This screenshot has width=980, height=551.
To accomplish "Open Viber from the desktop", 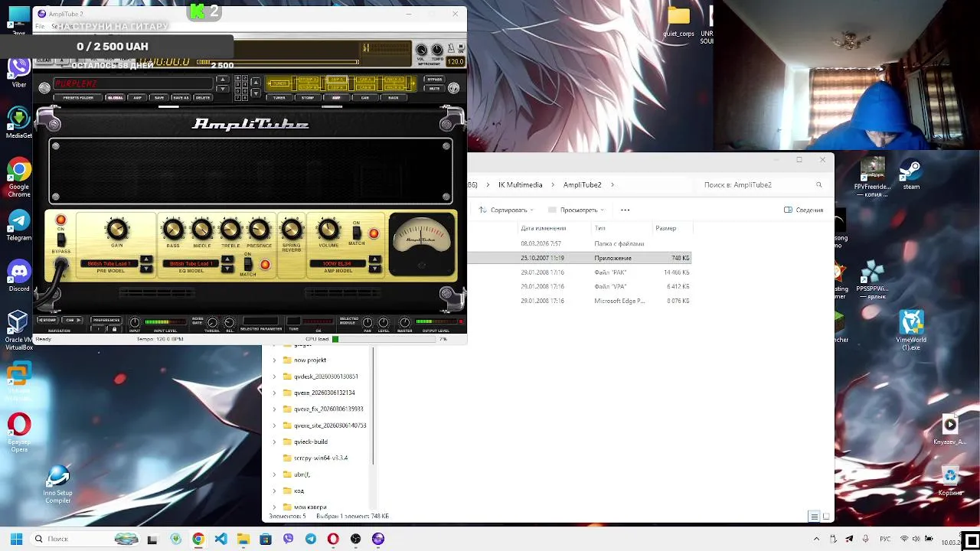I will pos(18,71).
